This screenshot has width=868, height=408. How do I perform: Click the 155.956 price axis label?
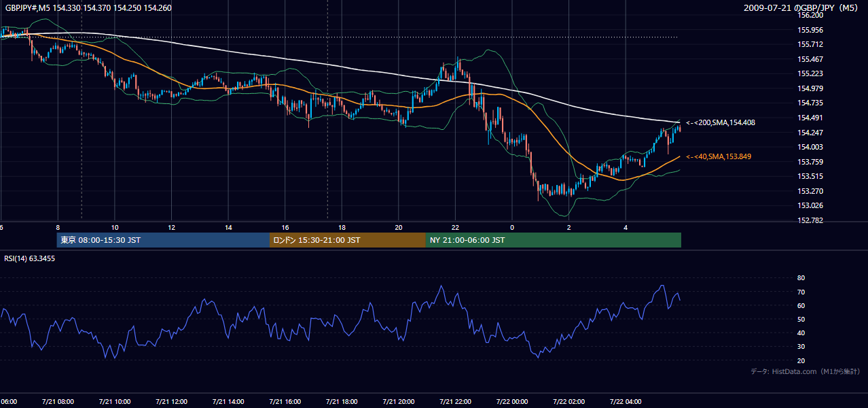(x=810, y=30)
